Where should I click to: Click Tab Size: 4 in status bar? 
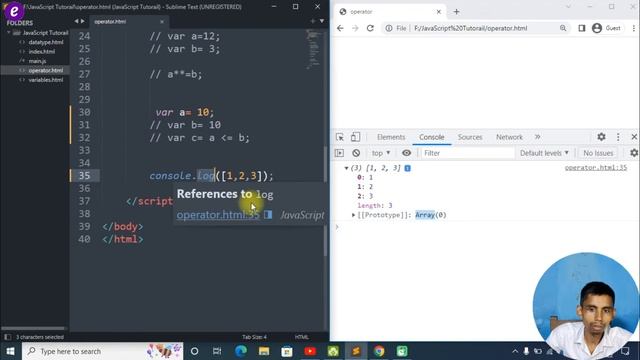pyautogui.click(x=254, y=337)
